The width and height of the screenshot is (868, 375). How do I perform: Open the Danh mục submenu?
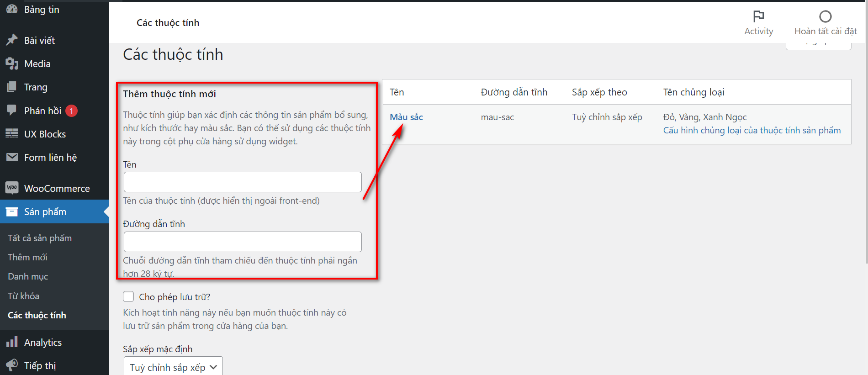point(28,276)
